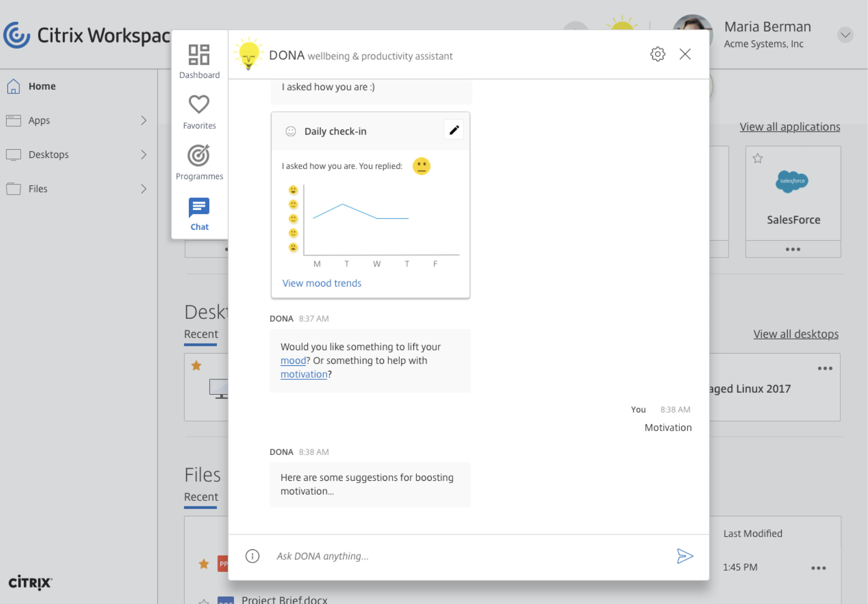Go to Home in left navigation
Image resolution: width=868 pixels, height=604 pixels.
click(x=42, y=86)
